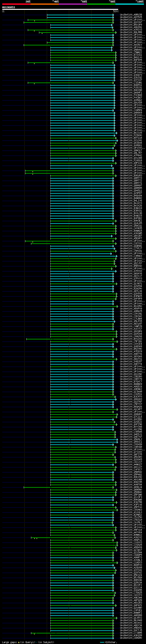146x644 pixels.
Task: Select the UniRef100_Q4P4Z1 label
Action: click(x=131, y=605)
